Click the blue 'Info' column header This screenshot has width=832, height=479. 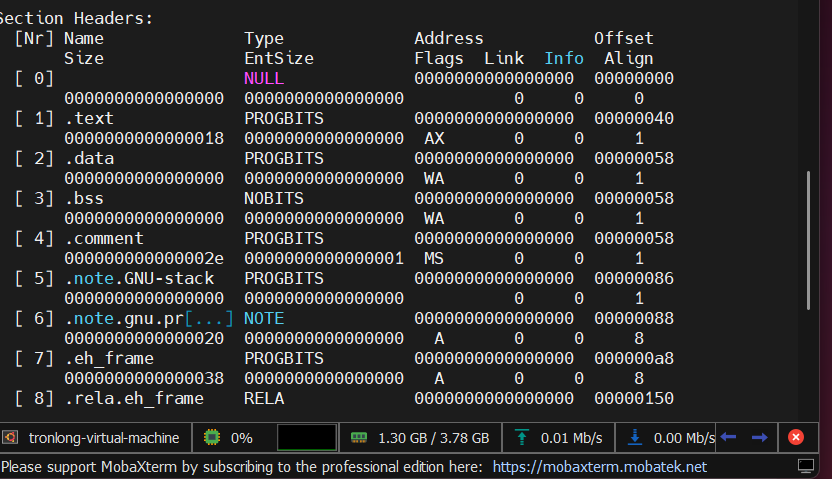[x=564, y=58]
